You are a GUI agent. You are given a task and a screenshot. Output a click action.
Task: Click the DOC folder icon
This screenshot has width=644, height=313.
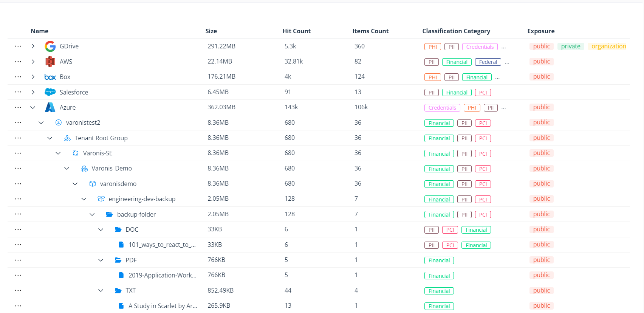click(118, 229)
